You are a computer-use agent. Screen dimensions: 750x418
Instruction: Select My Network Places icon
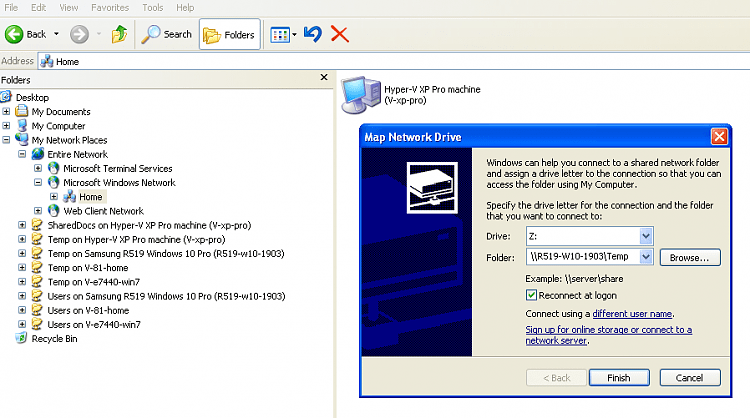[22, 140]
